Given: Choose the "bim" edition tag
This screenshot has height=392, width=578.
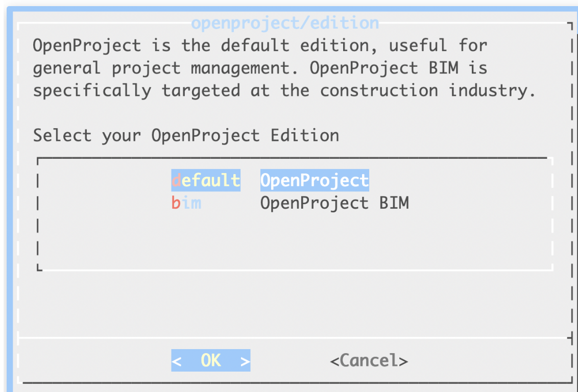Looking at the screenshot, I should click(x=186, y=203).
